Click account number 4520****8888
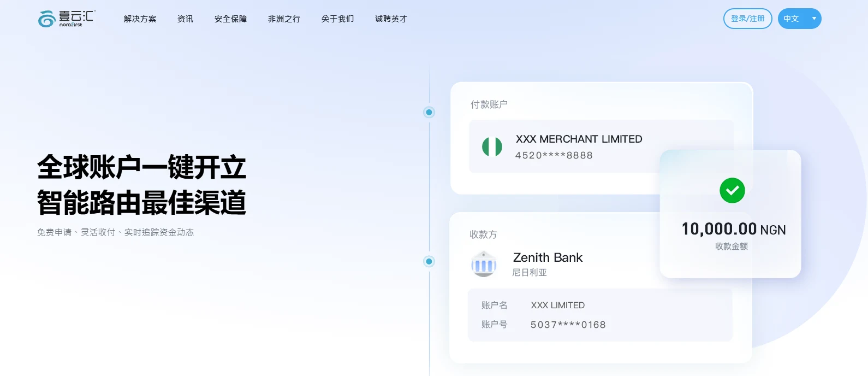This screenshot has height=376, width=868. [x=554, y=155]
